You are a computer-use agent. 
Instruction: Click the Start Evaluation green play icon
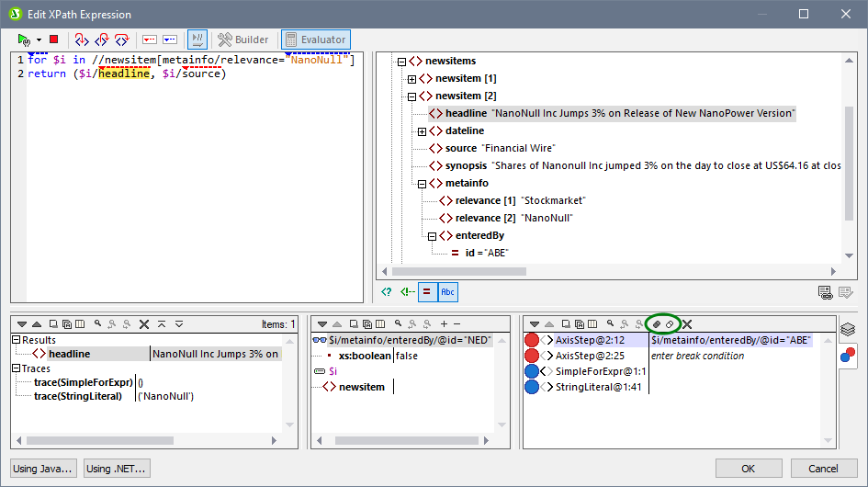click(x=24, y=40)
